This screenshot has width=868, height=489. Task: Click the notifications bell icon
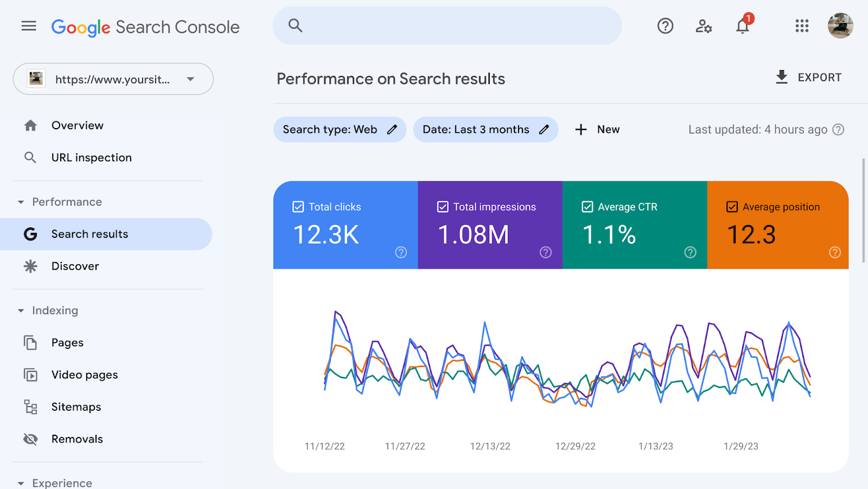[742, 26]
